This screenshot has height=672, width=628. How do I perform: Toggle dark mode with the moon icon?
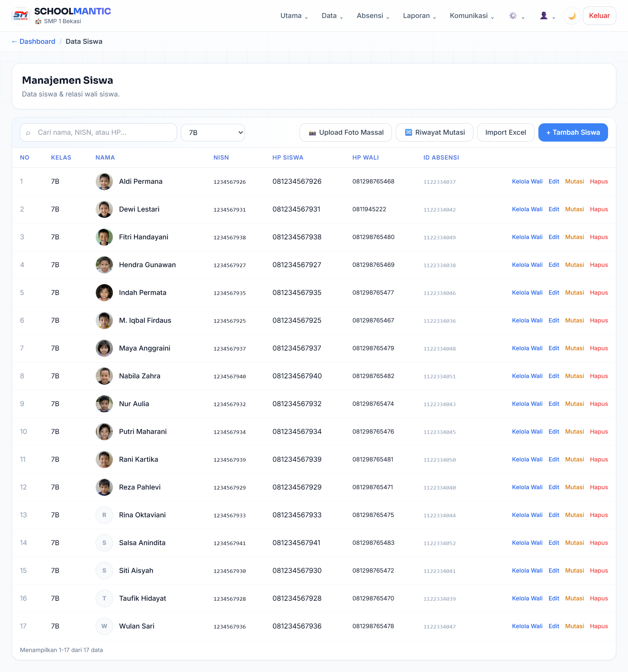(572, 16)
